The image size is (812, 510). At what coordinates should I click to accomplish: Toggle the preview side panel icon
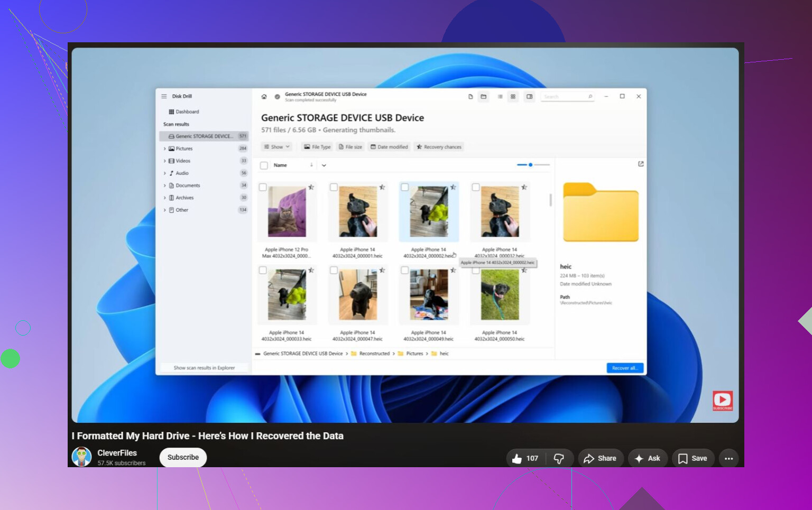pyautogui.click(x=529, y=97)
